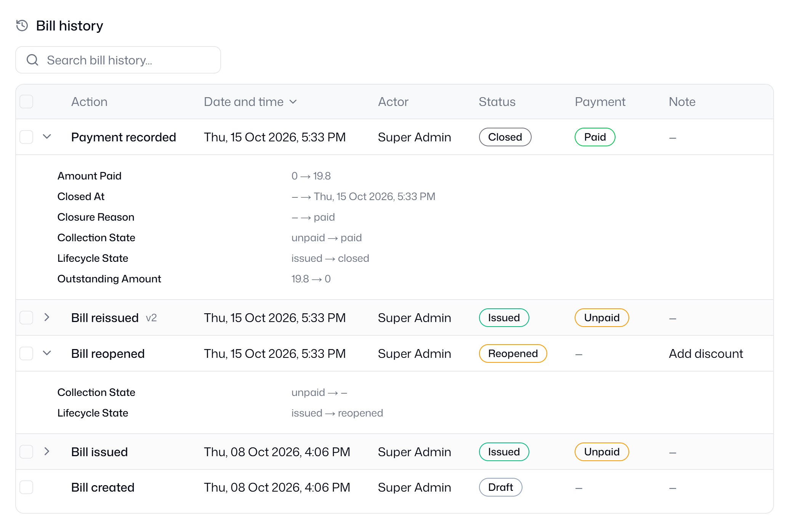
Task: Click the search magnifier icon
Action: (x=32, y=60)
